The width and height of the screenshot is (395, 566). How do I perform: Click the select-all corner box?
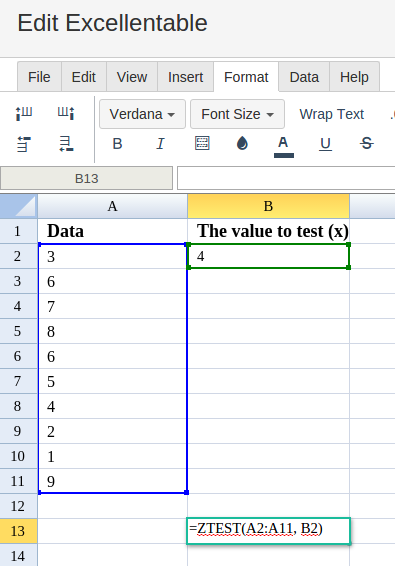(18, 206)
